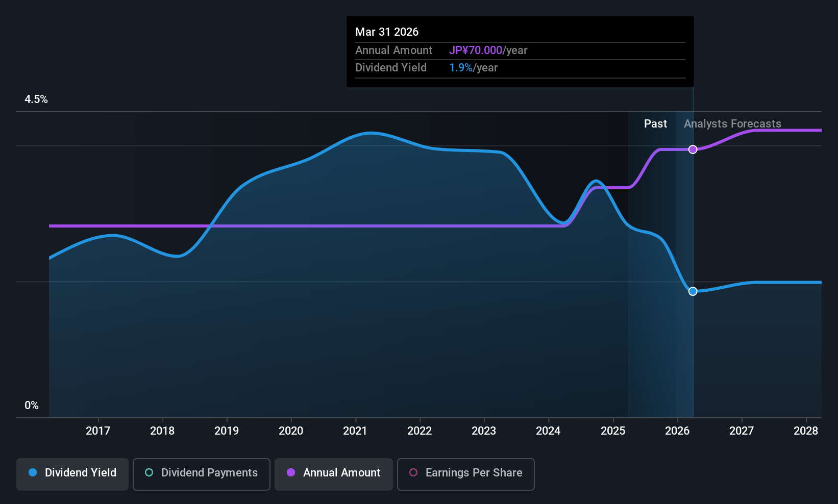Click the purple Annual Amount data point marker

693,149
